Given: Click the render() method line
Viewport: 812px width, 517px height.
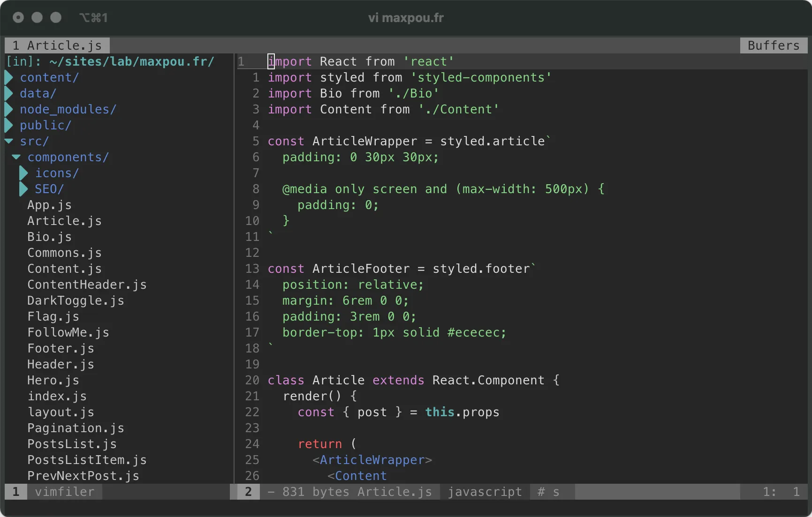Looking at the screenshot, I should click(x=319, y=396).
